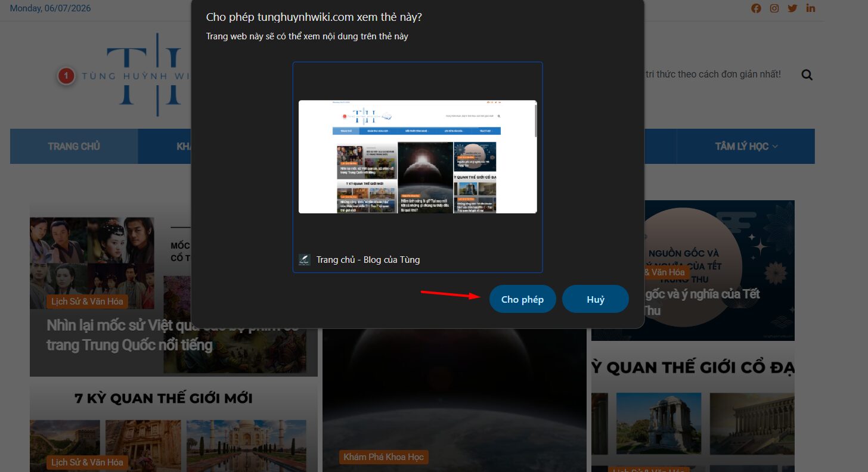Click the search magnifier icon
The height and width of the screenshot is (472, 868).
[x=807, y=75]
